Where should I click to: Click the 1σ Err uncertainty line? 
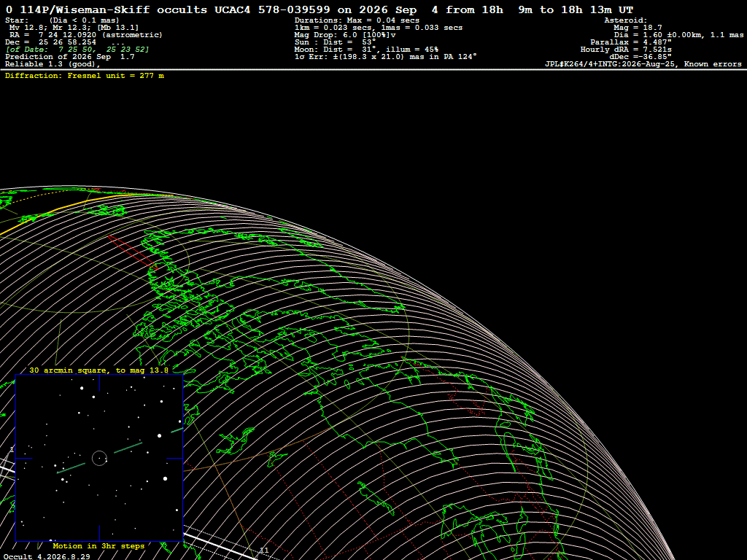[385, 57]
